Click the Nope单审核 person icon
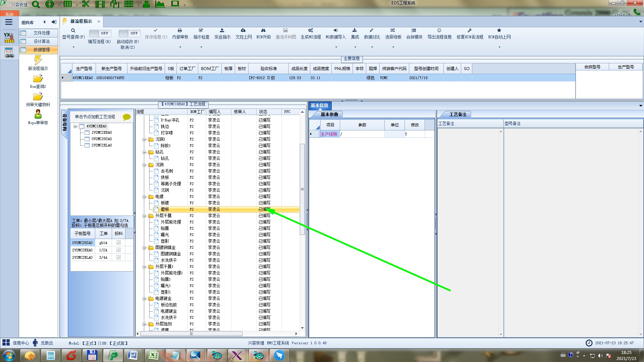Screen dimensions: 644x362 tap(38, 114)
